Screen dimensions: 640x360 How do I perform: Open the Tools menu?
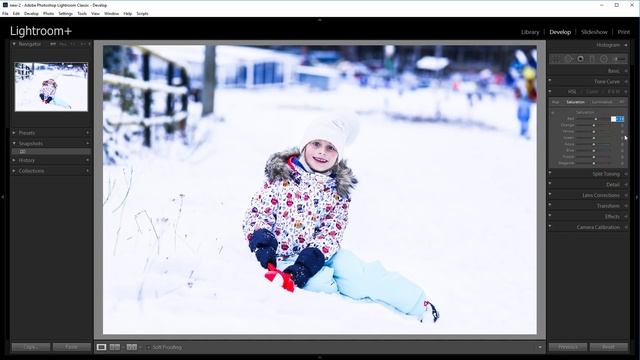click(x=82, y=13)
